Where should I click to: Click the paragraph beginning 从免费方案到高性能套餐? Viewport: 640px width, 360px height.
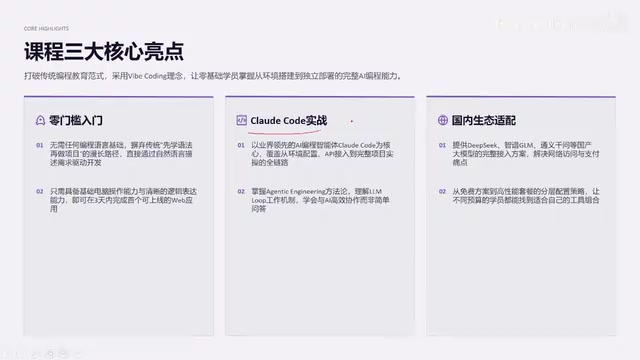click(x=526, y=196)
